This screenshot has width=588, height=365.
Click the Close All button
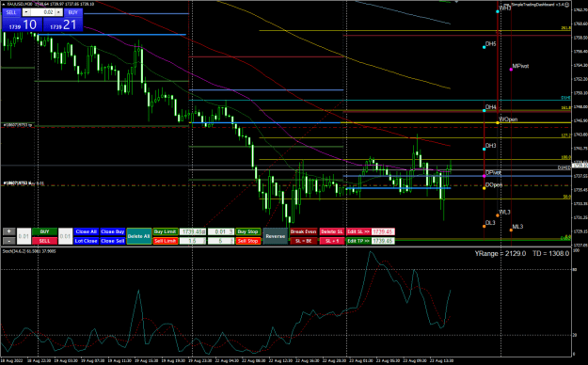87,231
